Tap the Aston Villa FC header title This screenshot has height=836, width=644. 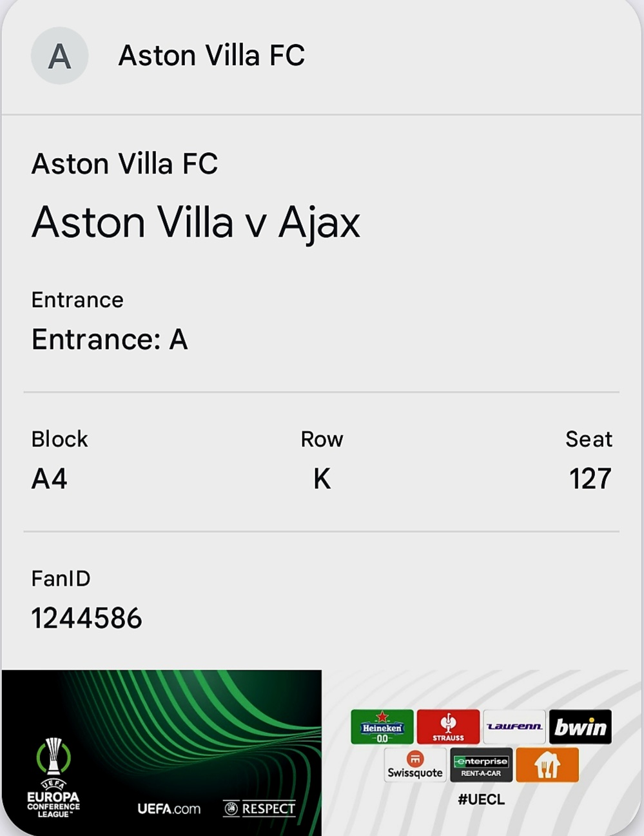tap(211, 55)
